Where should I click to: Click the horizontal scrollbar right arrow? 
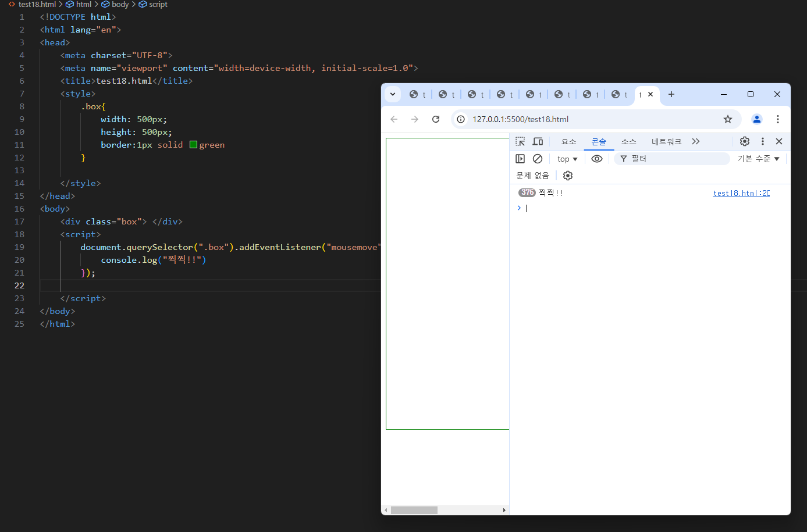click(x=504, y=510)
